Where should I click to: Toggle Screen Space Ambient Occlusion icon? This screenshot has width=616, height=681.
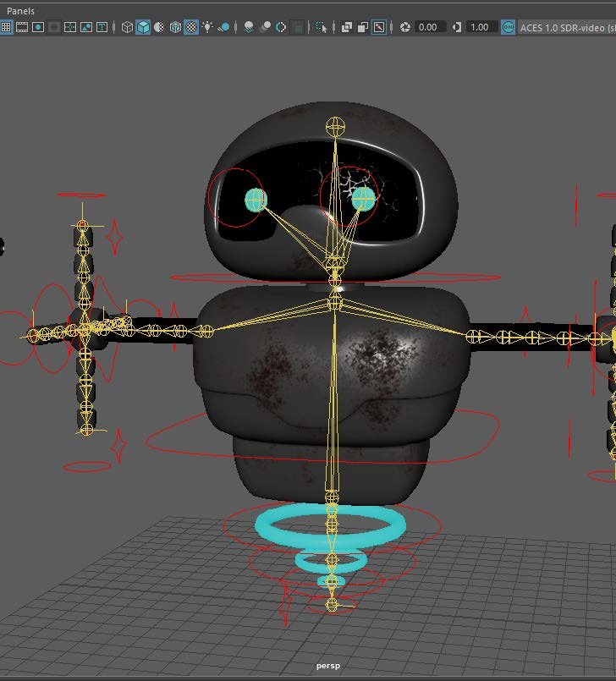(x=249, y=27)
